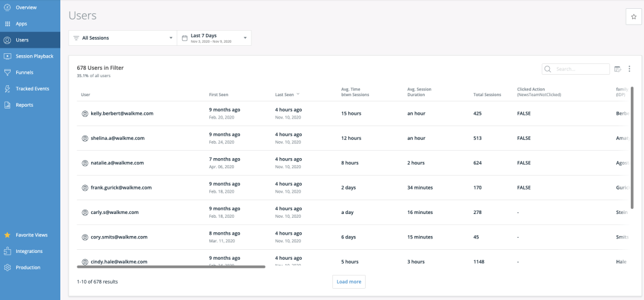The height and width of the screenshot is (300, 644).
Task: Open the three-dot more options menu
Action: (629, 69)
